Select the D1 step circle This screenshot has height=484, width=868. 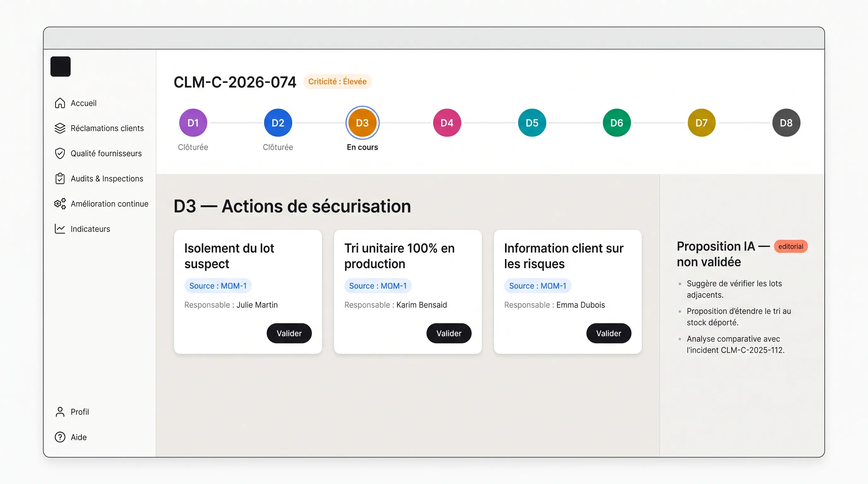click(193, 123)
